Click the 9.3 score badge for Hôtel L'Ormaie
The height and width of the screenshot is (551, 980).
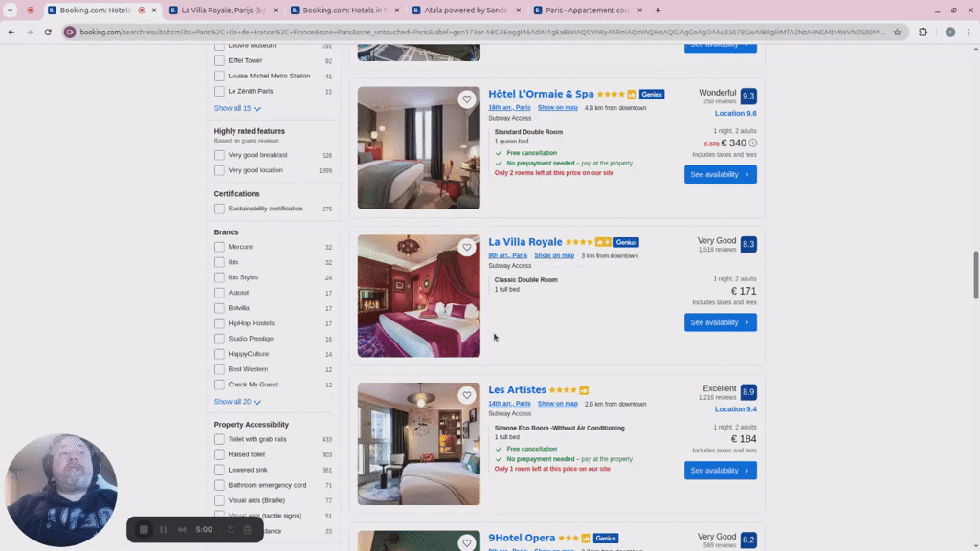[748, 97]
